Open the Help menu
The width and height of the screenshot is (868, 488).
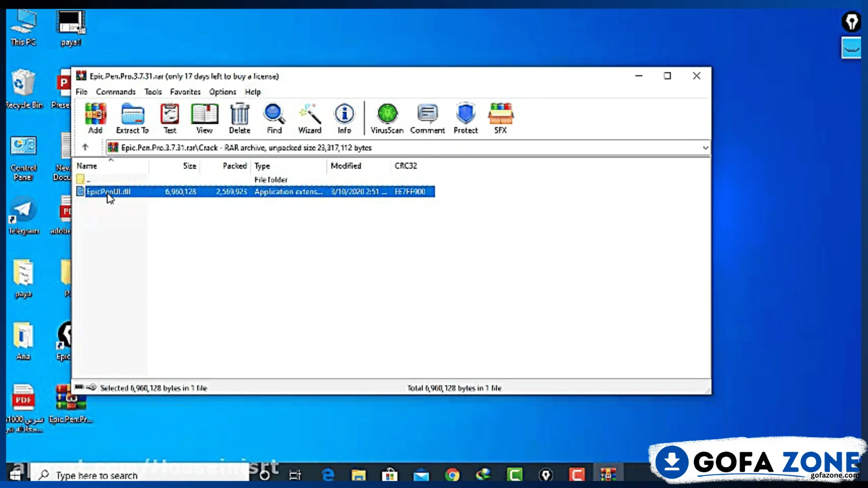click(253, 92)
